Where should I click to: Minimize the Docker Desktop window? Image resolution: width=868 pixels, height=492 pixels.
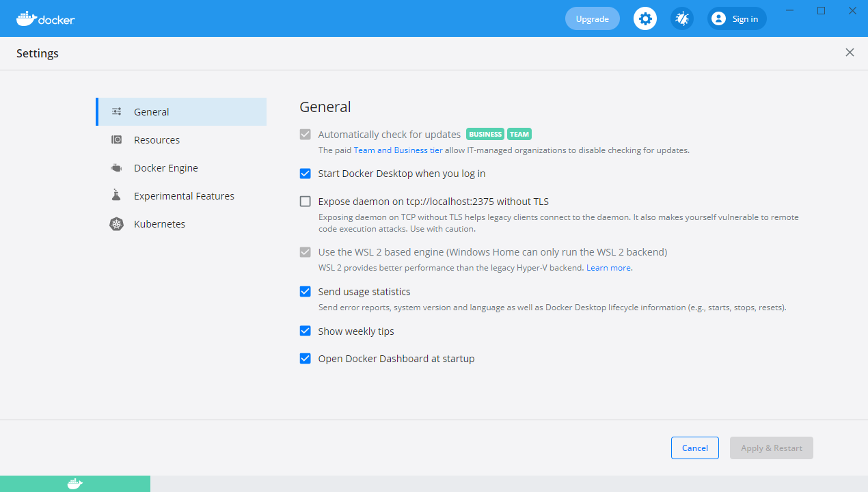(790, 10)
